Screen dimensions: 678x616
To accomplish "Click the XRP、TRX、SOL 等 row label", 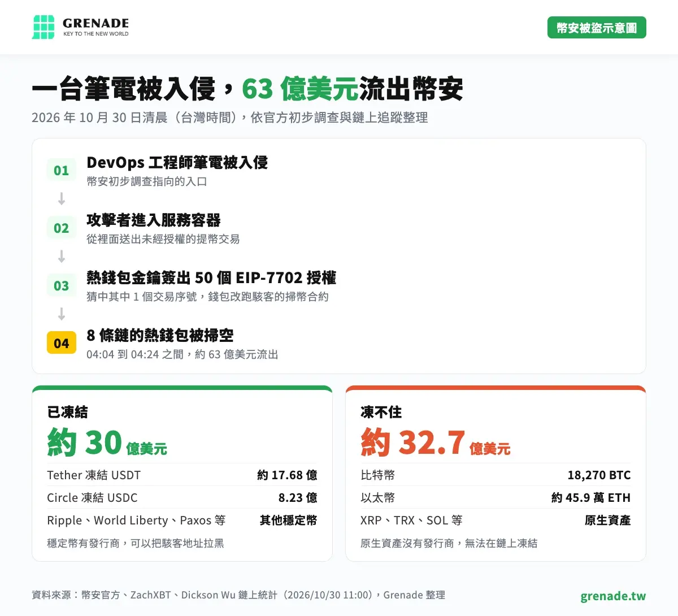I will point(411,520).
